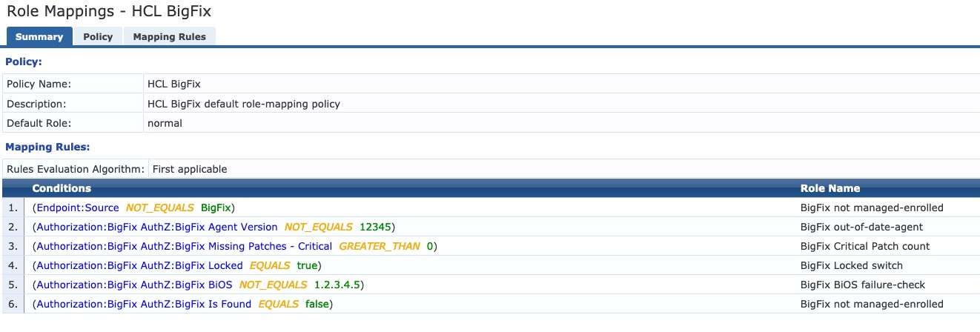Click the 'First applicable' algorithm value
Screen dimensions: 980x332
pyautogui.click(x=190, y=169)
